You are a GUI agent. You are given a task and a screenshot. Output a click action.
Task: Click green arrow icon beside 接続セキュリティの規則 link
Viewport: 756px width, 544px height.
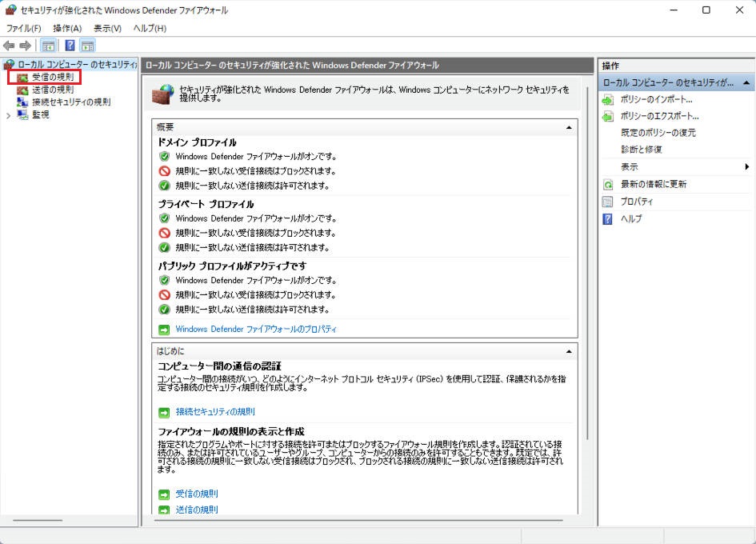click(164, 412)
